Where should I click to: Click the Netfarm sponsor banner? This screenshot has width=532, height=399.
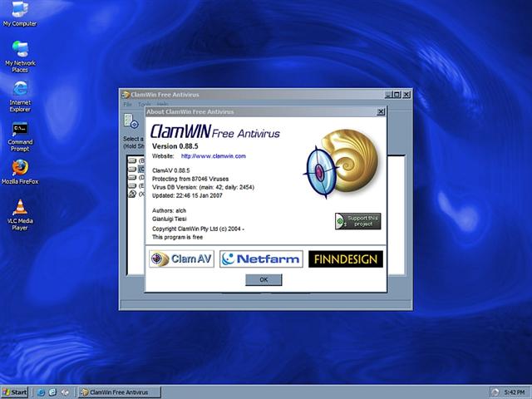[261, 259]
